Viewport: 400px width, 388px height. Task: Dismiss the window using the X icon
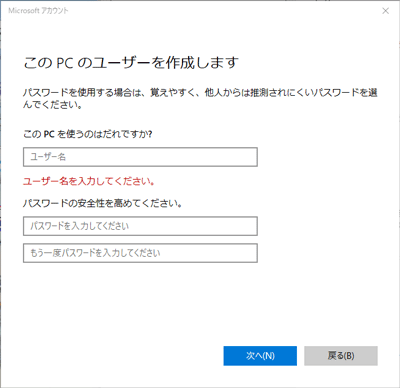click(x=385, y=11)
